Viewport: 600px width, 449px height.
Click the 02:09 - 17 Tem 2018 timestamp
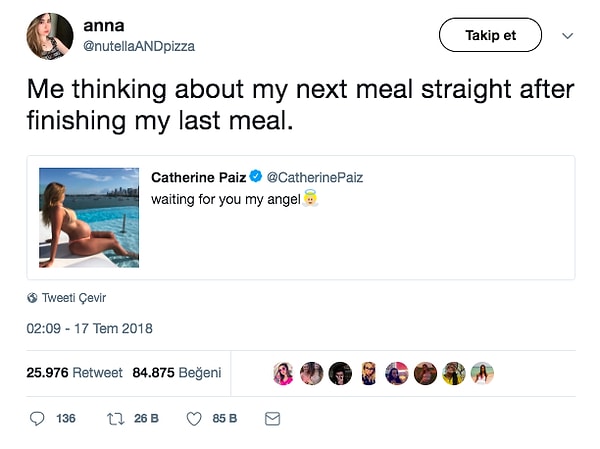[x=90, y=328]
